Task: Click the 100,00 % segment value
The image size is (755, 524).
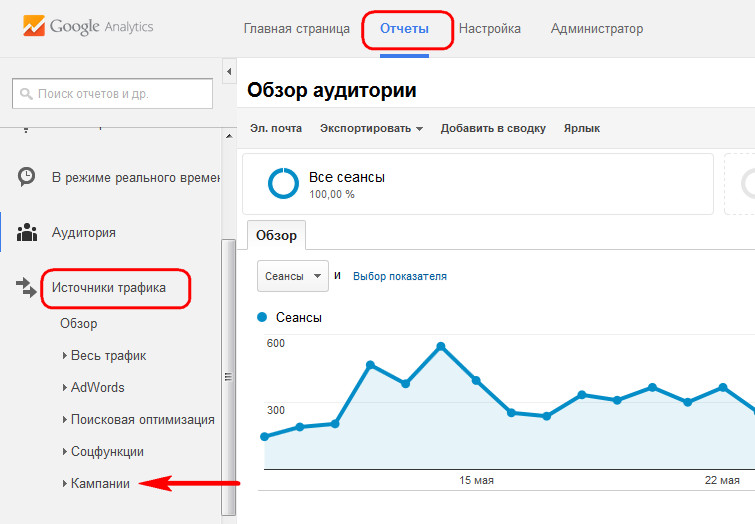Action: coord(332,195)
